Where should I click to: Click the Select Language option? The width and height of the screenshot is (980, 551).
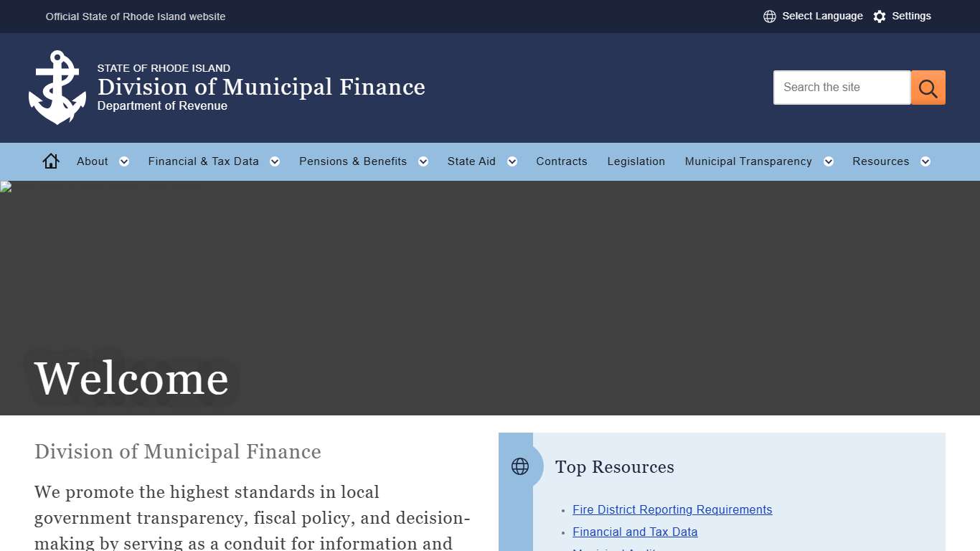(822, 16)
